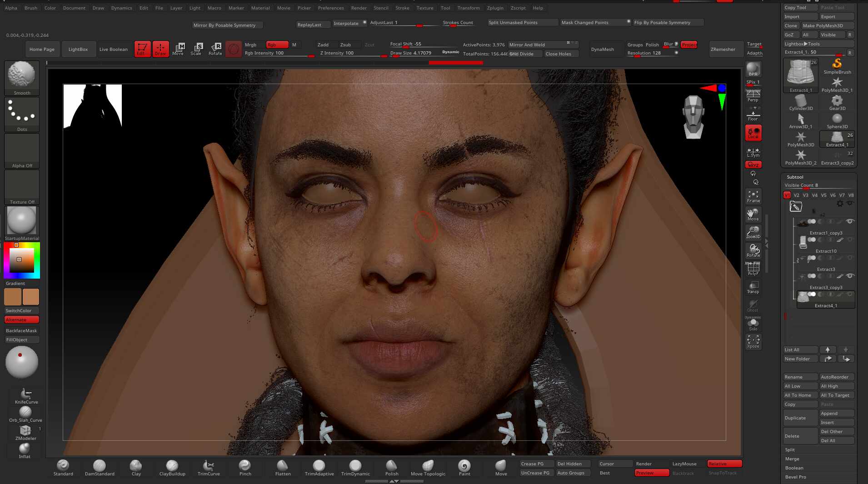Select the KnifeCurve brush

[x=26, y=396]
